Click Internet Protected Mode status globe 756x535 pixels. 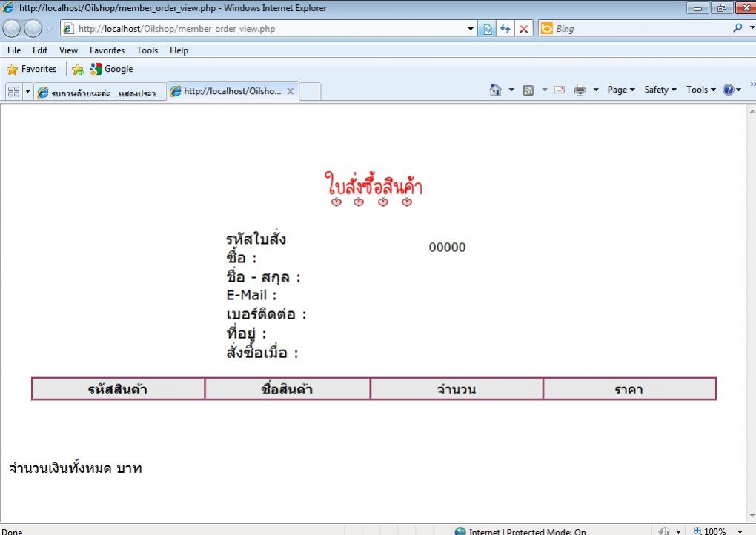pyautogui.click(x=460, y=531)
